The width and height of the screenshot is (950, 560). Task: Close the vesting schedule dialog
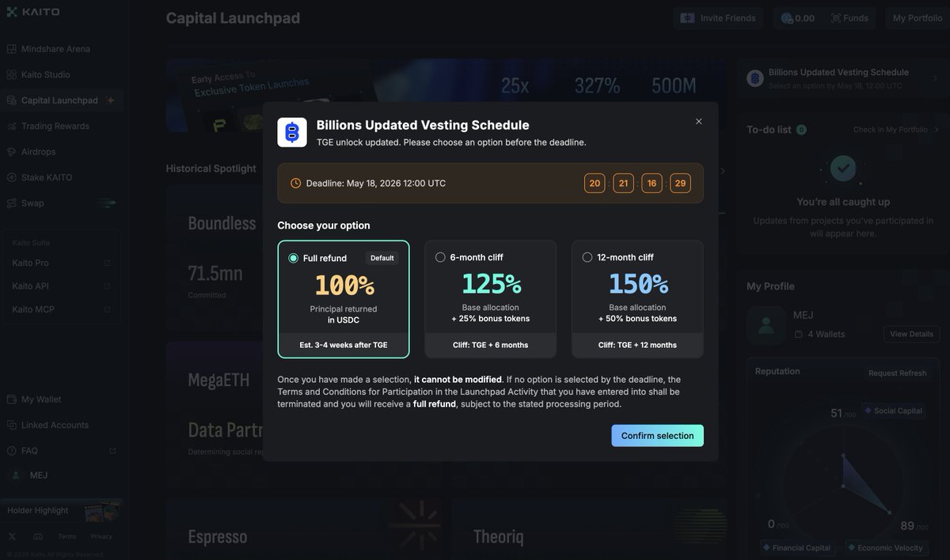pyautogui.click(x=698, y=121)
